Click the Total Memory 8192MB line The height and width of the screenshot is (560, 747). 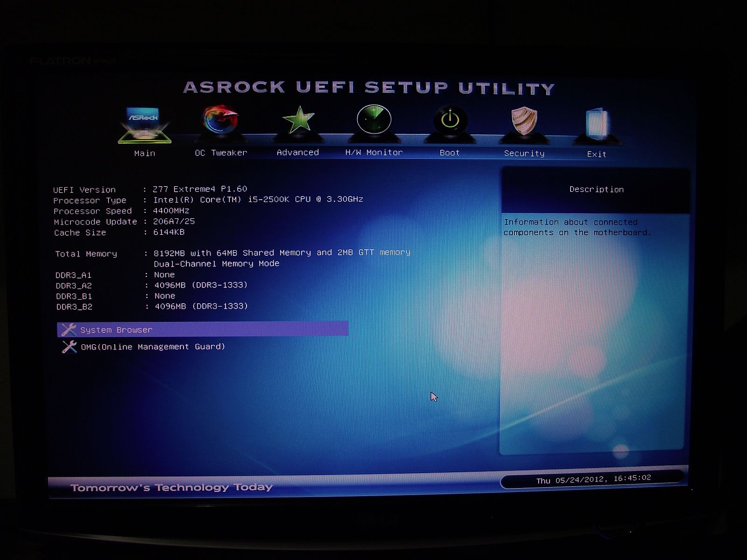click(282, 252)
